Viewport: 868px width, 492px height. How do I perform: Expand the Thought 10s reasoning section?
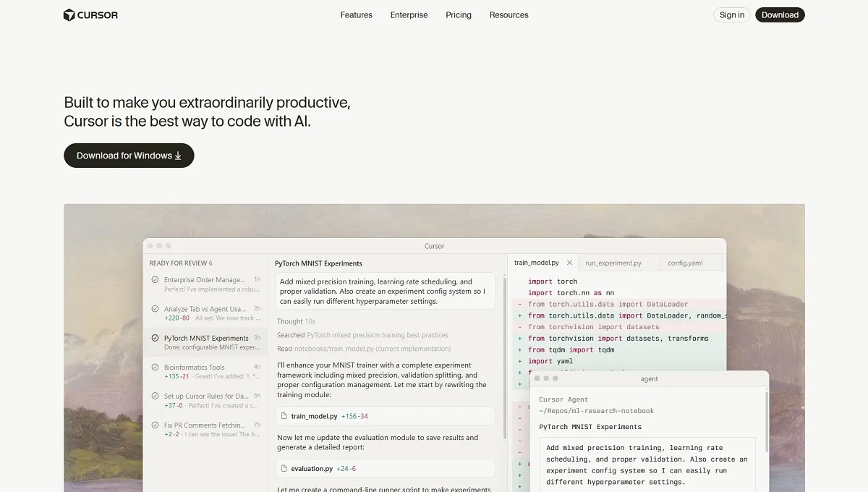(x=296, y=321)
